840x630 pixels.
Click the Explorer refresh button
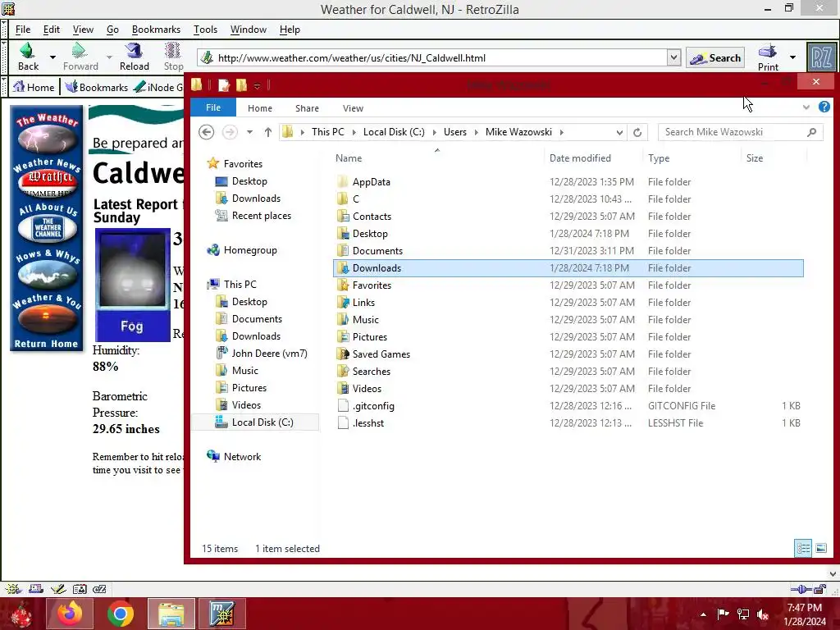(x=637, y=132)
